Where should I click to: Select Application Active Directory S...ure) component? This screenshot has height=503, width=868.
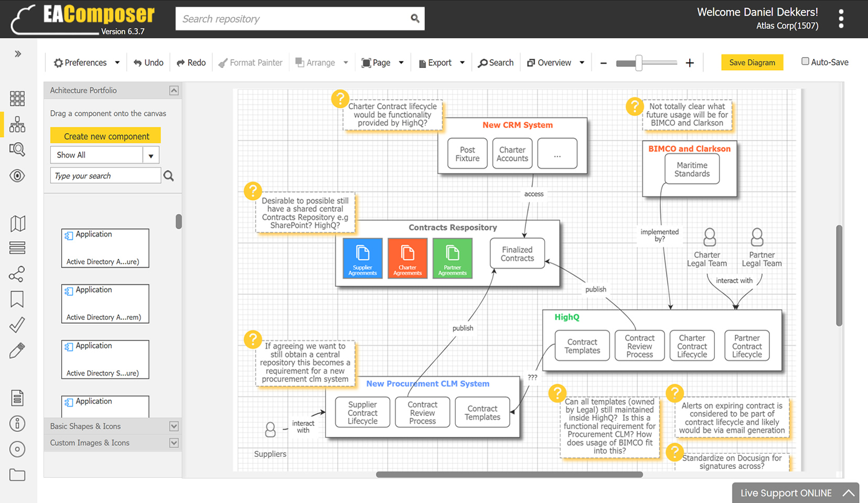(105, 360)
